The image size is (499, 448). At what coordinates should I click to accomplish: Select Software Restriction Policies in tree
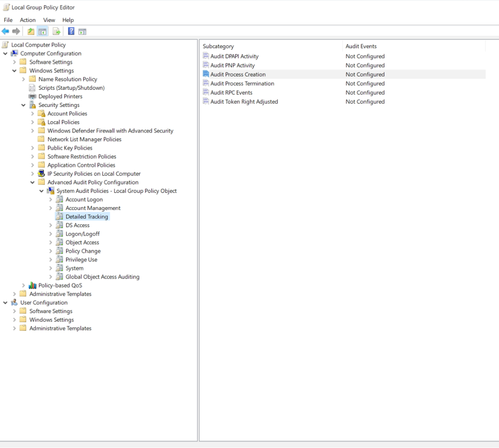click(x=82, y=156)
